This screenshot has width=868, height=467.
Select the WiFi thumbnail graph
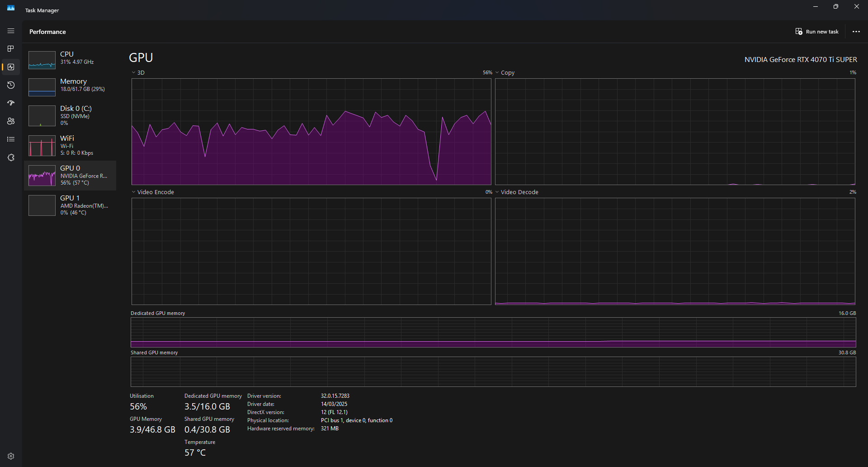point(42,146)
